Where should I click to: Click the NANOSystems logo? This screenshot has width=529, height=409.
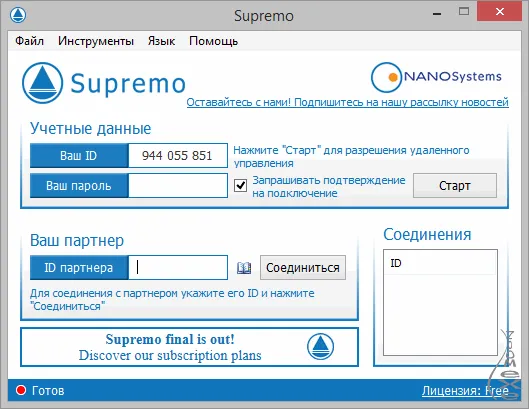point(436,77)
